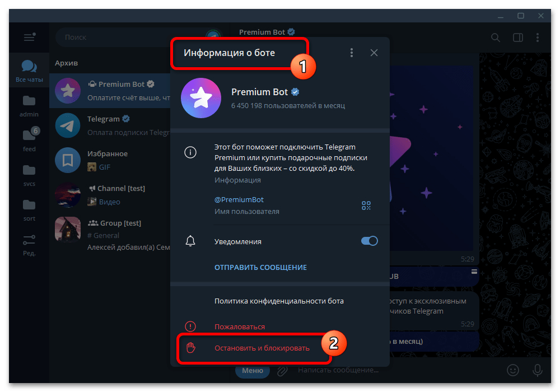Click the 'GIF' preview in Избранное
Image resolution: width=560 pixels, height=392 pixels.
[105, 167]
